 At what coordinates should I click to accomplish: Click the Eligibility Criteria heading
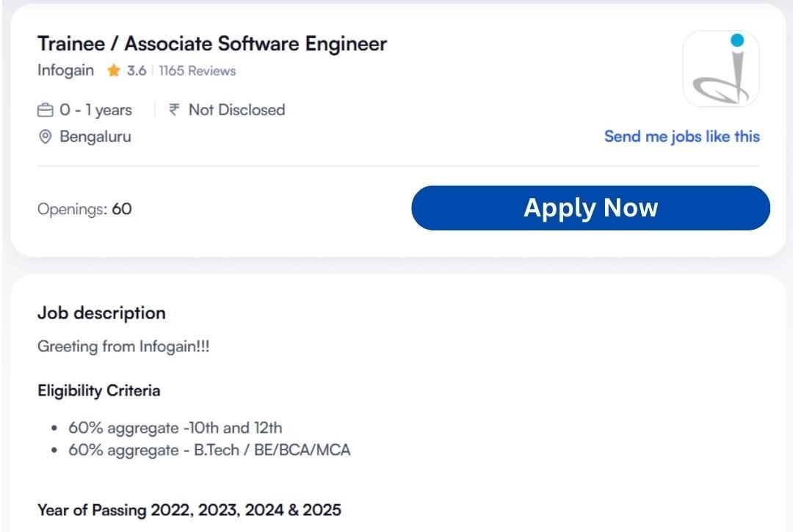(98, 390)
